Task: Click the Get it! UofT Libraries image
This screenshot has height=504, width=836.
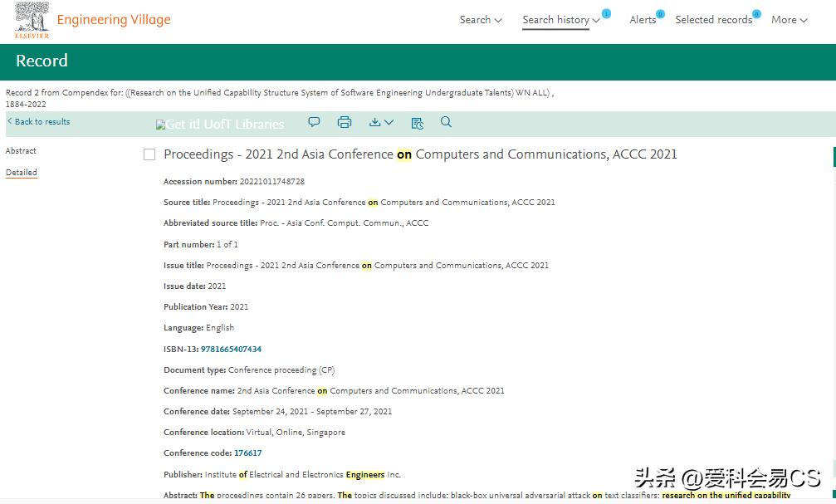Action: click(x=220, y=125)
